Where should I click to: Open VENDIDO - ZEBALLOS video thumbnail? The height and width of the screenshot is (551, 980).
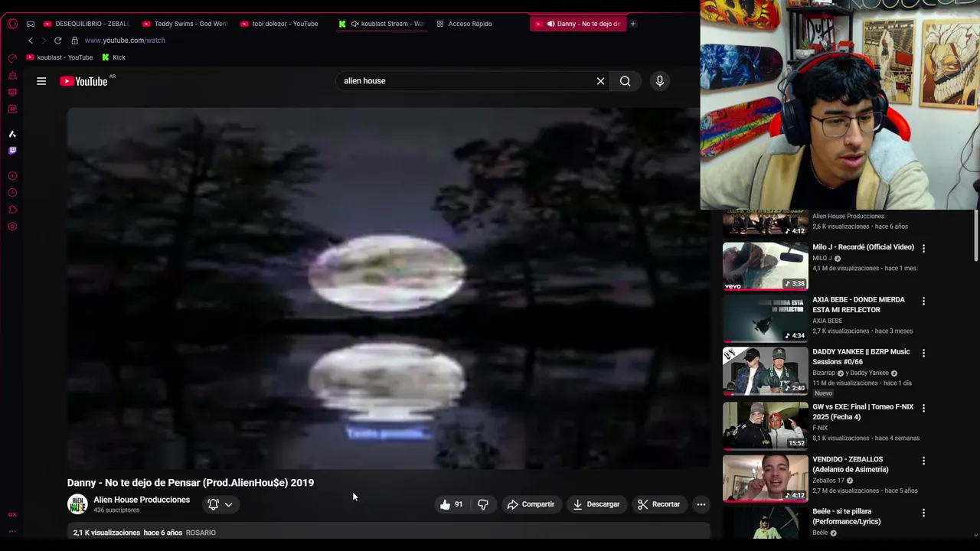pos(766,478)
